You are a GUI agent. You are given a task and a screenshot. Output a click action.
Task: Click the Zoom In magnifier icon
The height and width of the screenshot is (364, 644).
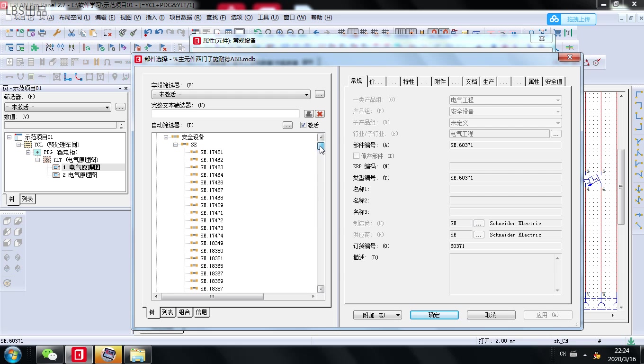[x=279, y=32]
